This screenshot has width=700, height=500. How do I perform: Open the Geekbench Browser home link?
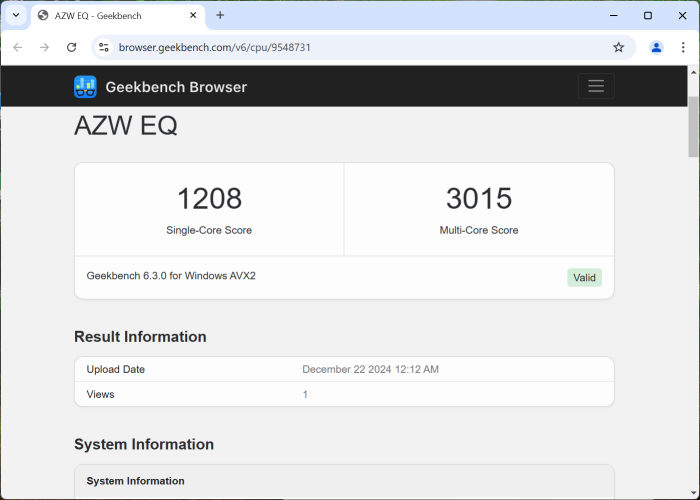176,87
